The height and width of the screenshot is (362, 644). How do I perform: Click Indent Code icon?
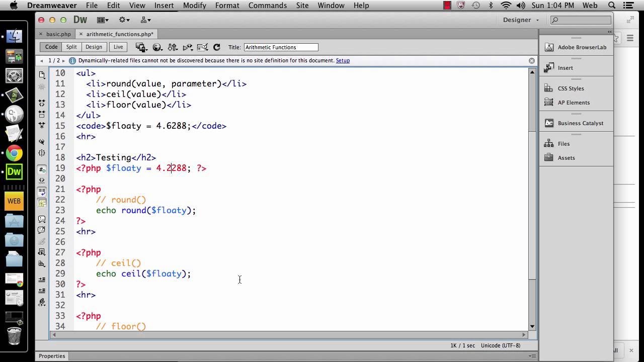(42, 280)
